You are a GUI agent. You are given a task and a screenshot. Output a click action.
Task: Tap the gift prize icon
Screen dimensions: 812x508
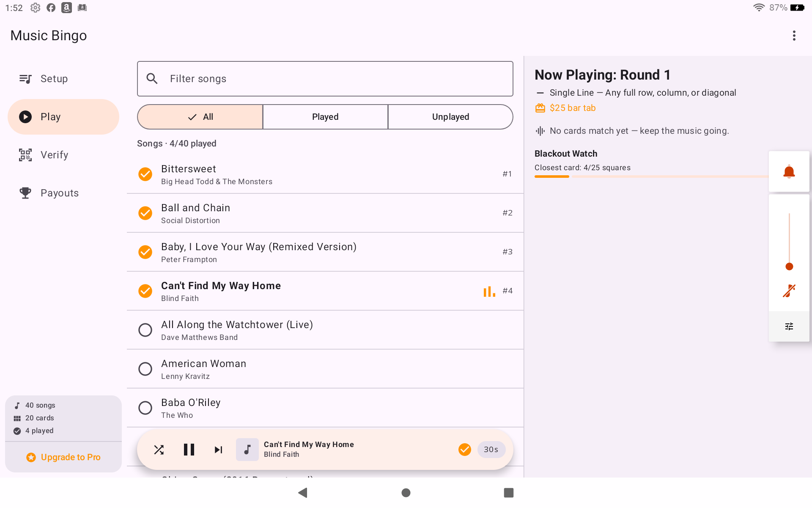point(540,108)
